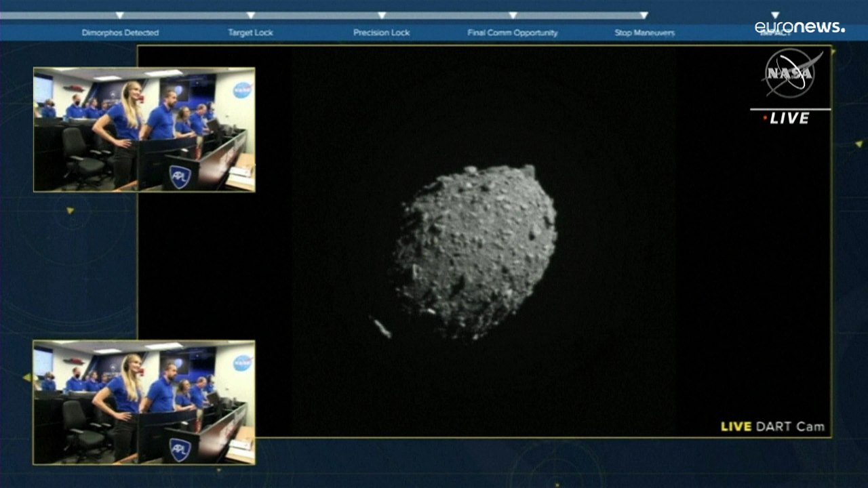
Task: Click the "Stop Maneuvers" milestone label
Action: [x=645, y=33]
